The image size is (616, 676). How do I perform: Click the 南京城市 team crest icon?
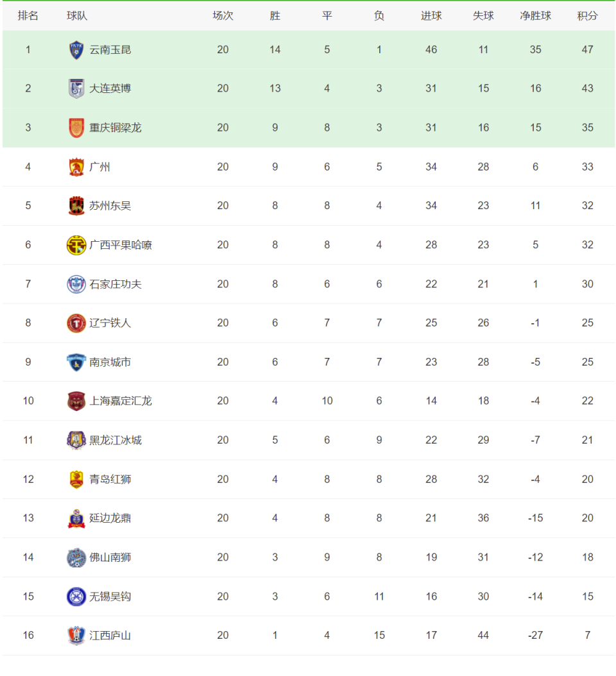[76, 362]
